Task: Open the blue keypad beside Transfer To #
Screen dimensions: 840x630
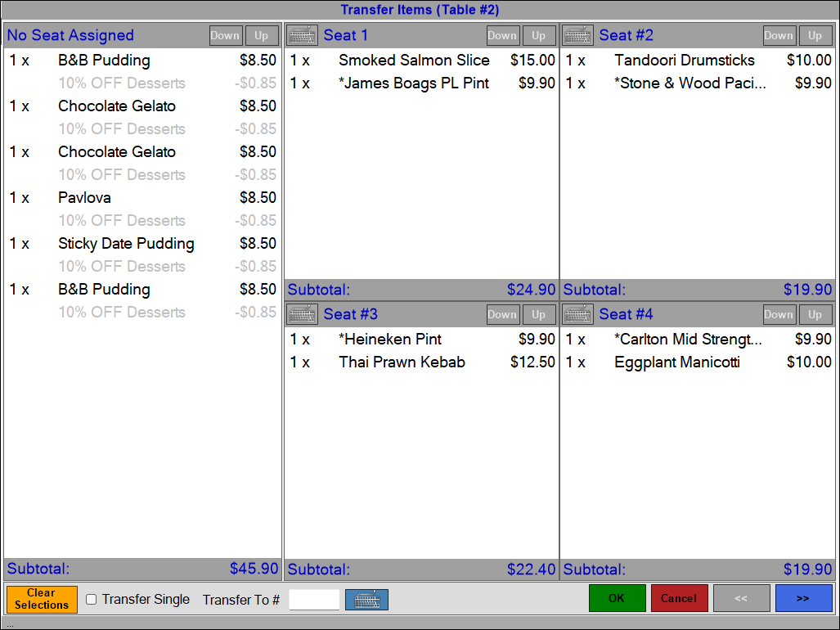Action: 367,600
